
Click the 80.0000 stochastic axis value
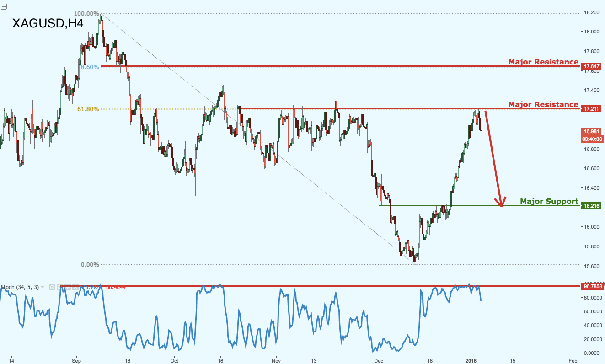593,298
